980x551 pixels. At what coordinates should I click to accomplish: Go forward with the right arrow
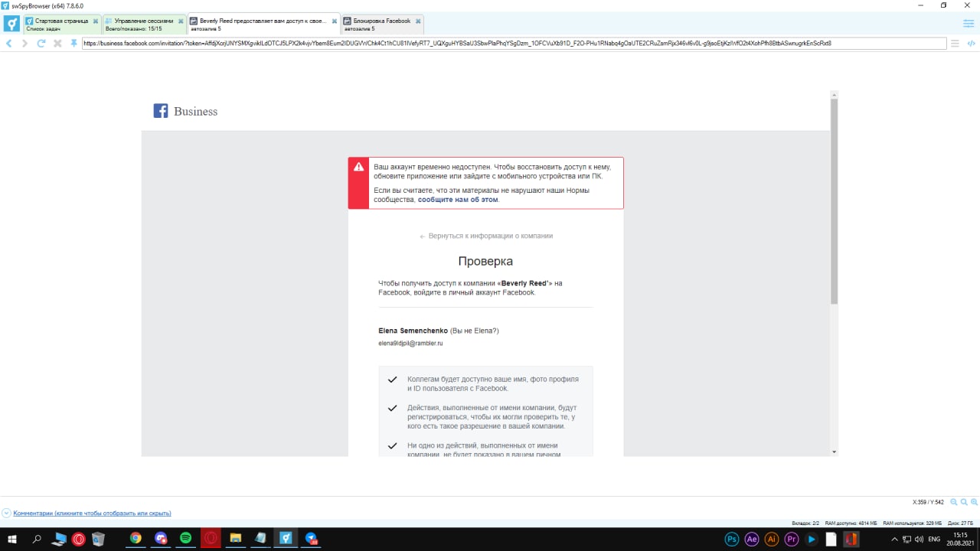(x=24, y=44)
